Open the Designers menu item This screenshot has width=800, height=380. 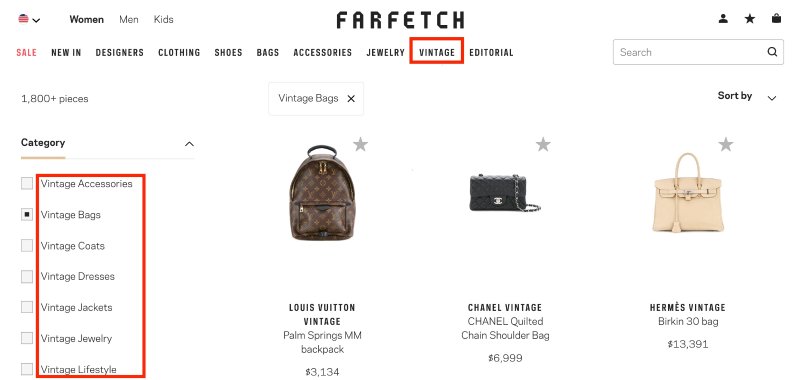(120, 52)
